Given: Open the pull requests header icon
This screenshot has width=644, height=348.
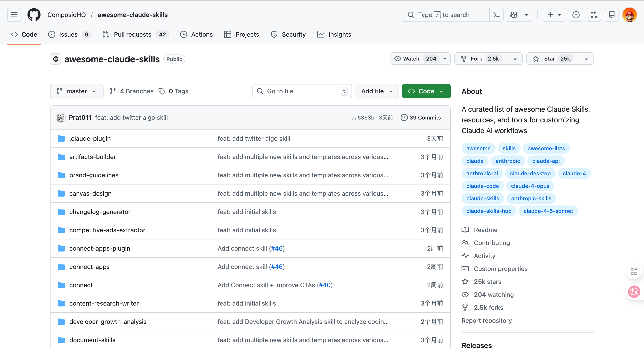Looking at the screenshot, I should (x=594, y=15).
